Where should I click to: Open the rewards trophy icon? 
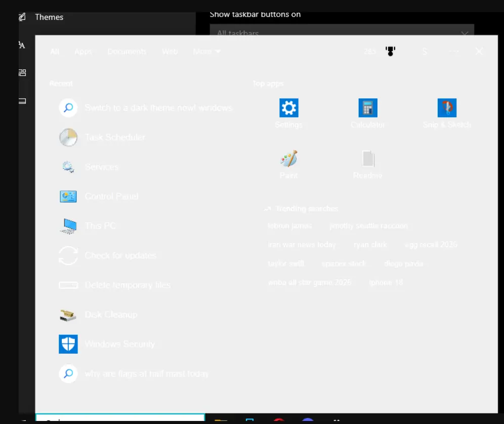(x=390, y=51)
